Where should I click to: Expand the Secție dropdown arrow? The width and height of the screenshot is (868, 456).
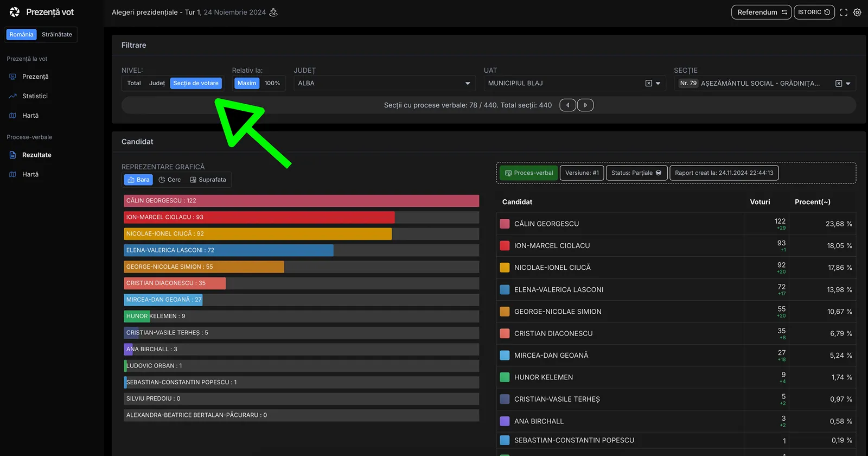pyautogui.click(x=848, y=84)
